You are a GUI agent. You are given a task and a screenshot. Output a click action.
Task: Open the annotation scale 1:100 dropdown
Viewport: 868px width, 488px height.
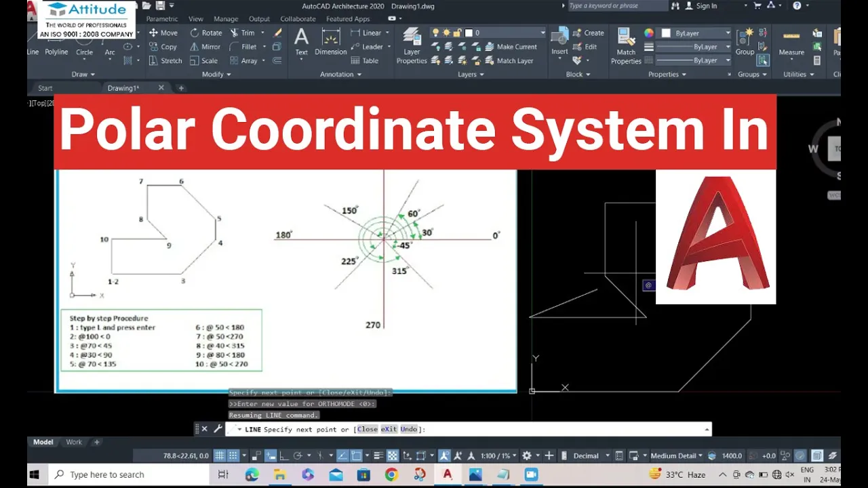[498, 456]
